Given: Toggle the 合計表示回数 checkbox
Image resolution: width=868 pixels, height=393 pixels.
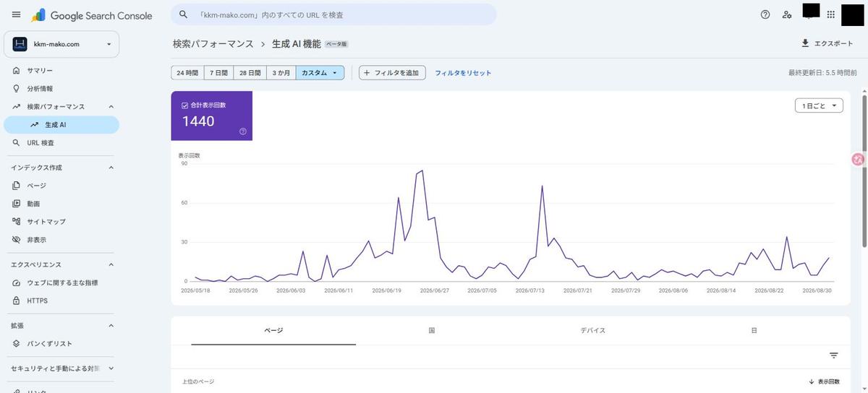Looking at the screenshot, I should pos(185,105).
